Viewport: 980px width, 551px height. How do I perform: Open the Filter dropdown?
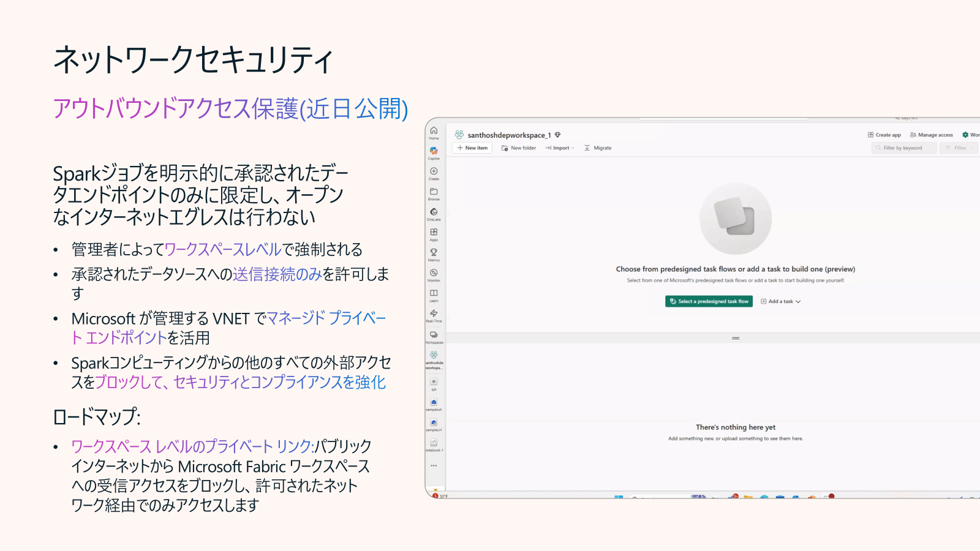pyautogui.click(x=959, y=148)
